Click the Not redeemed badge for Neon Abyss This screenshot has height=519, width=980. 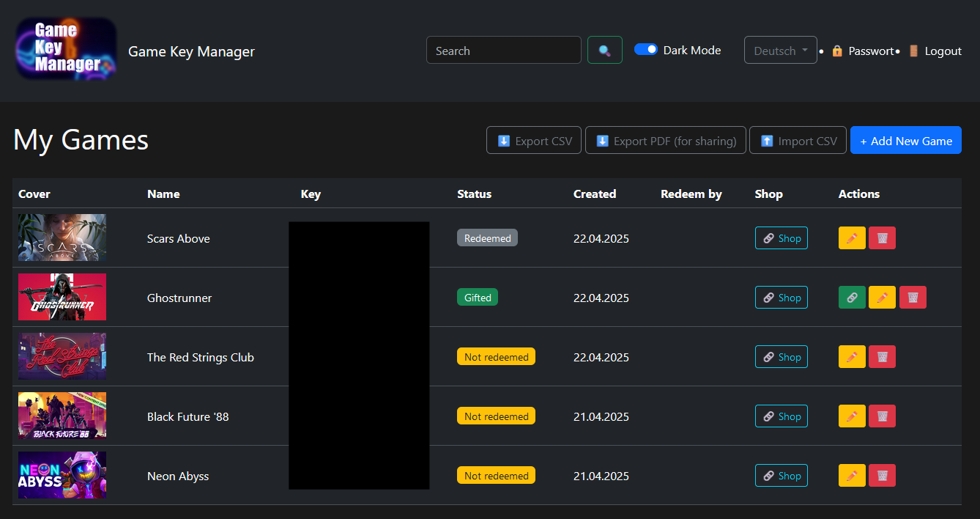pos(496,475)
